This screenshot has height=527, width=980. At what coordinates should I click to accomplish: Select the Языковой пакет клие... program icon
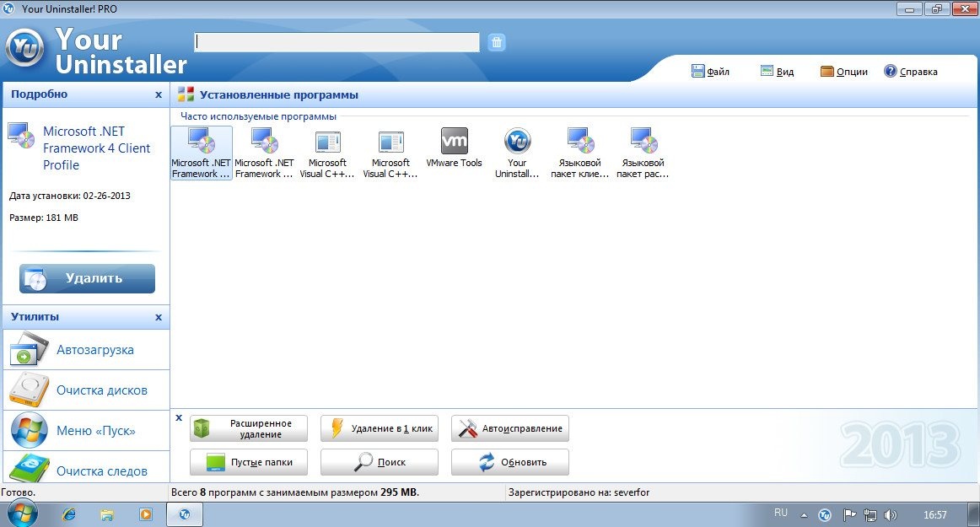(580, 153)
